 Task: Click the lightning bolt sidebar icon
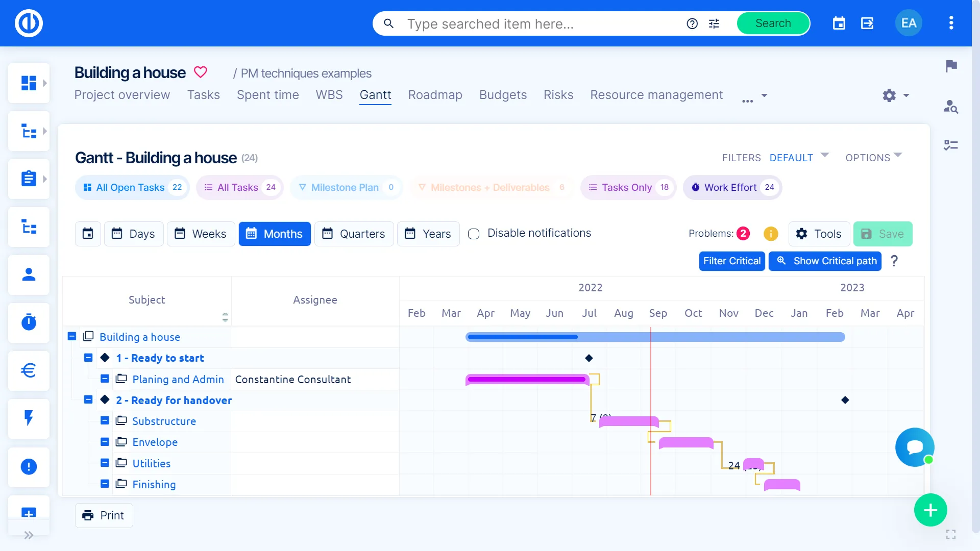tap(29, 418)
